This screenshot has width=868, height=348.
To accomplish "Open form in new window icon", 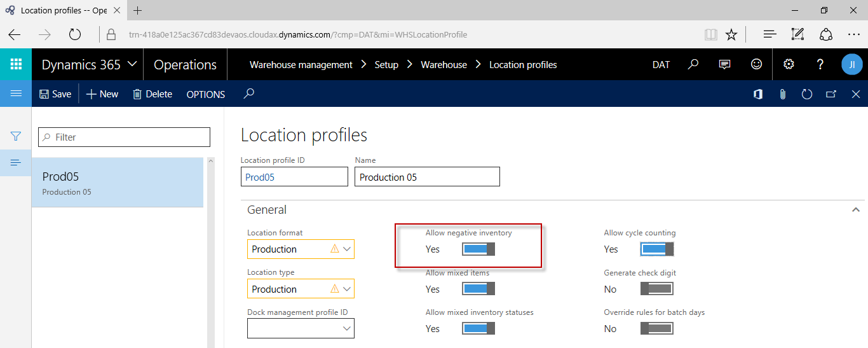I will click(x=831, y=94).
